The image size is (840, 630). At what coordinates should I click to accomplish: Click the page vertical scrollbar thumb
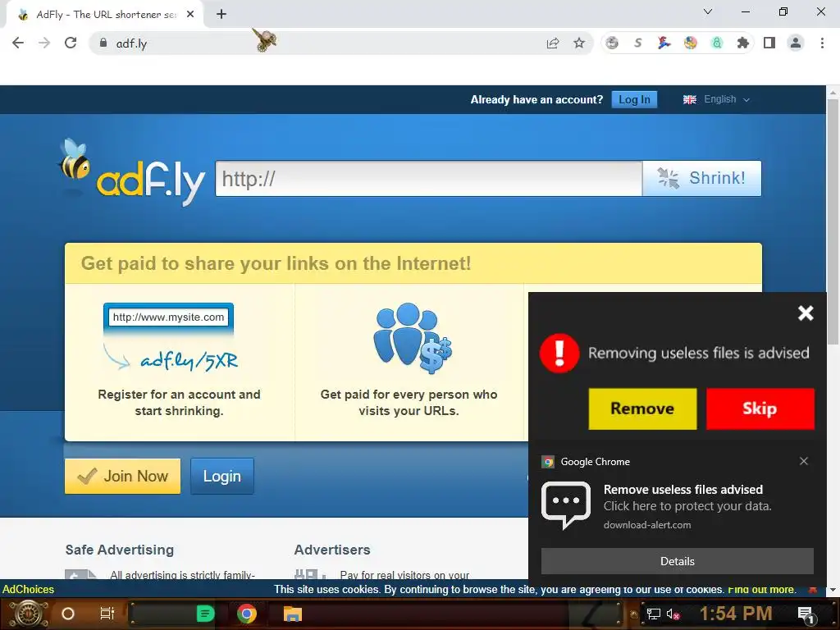(x=833, y=221)
